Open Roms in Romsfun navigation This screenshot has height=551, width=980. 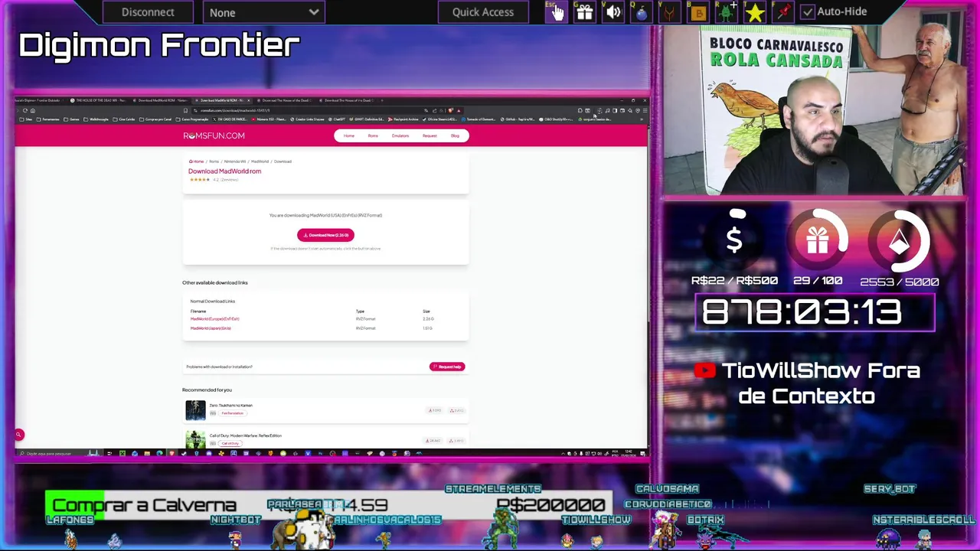[373, 135]
